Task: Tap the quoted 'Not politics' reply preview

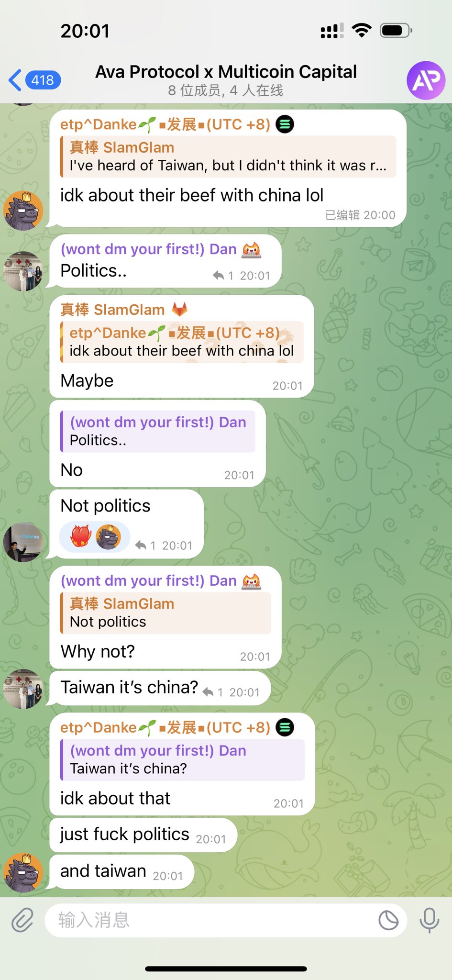Action: pos(165,612)
